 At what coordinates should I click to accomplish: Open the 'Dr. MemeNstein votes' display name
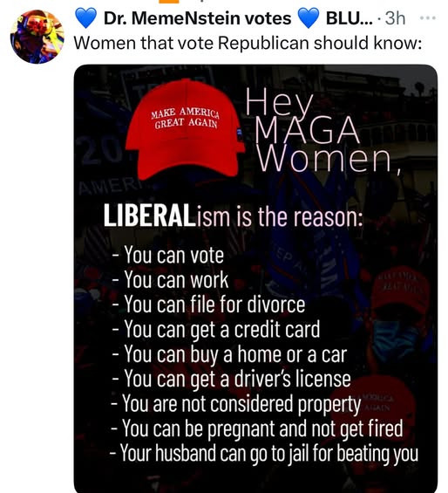click(197, 18)
